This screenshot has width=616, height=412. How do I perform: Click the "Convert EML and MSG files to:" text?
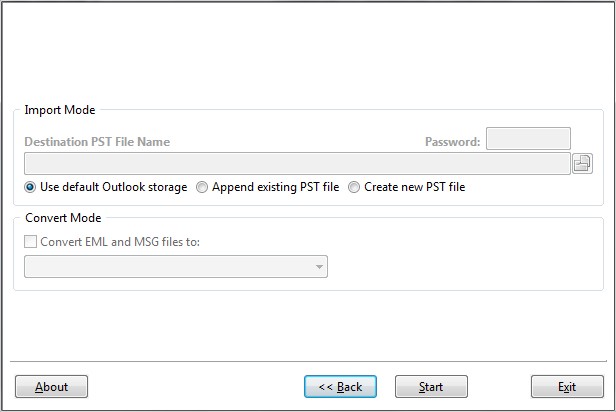pos(120,242)
